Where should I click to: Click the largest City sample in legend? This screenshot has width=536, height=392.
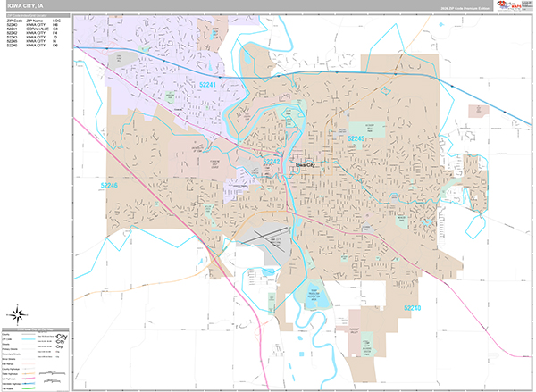click(61, 336)
